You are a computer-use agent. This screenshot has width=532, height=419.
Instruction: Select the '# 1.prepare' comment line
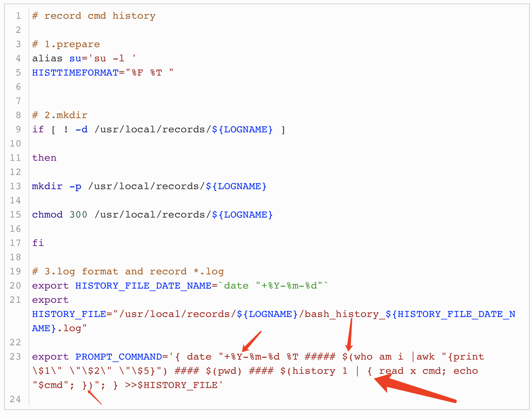[66, 44]
